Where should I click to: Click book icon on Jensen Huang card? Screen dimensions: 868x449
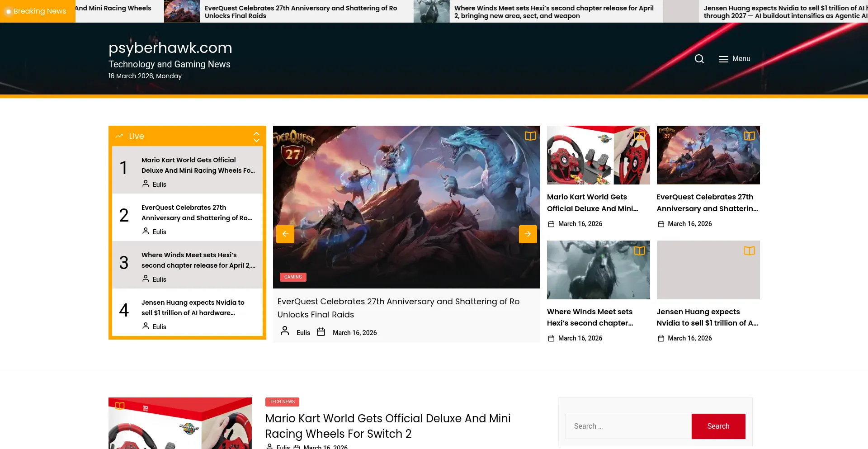tap(749, 251)
